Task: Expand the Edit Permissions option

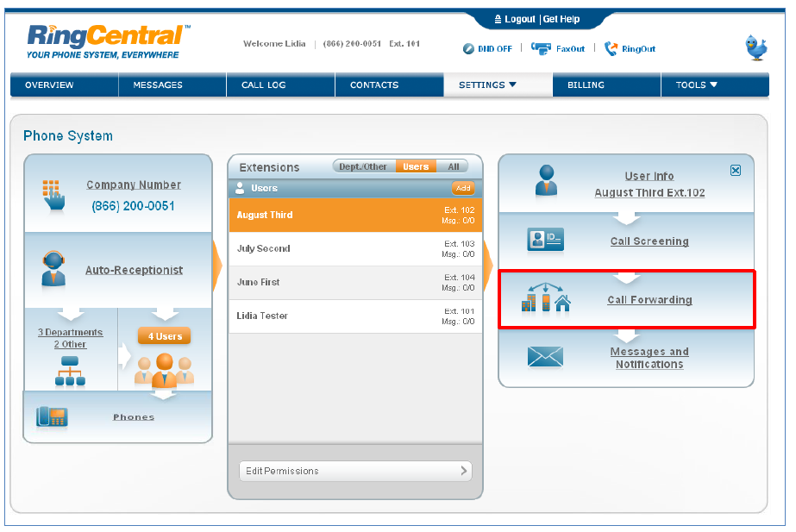Action: (x=355, y=471)
